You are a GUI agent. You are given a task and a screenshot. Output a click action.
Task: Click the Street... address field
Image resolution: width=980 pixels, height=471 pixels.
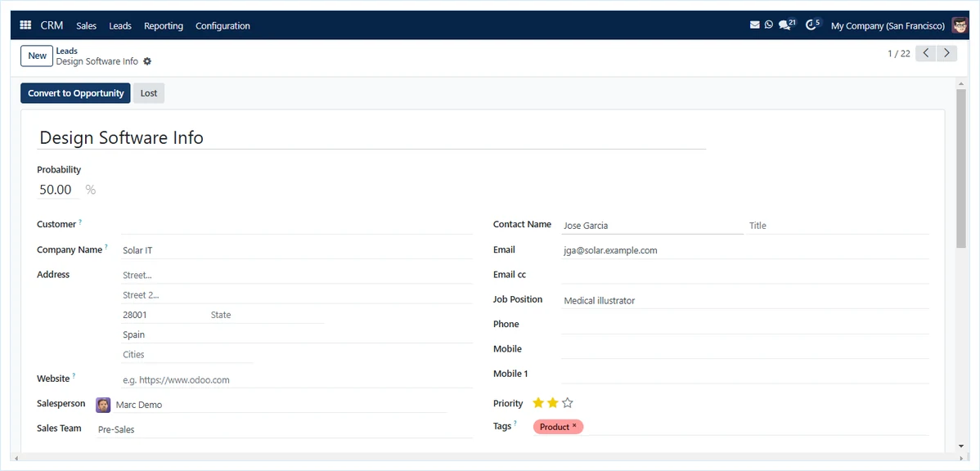point(297,275)
